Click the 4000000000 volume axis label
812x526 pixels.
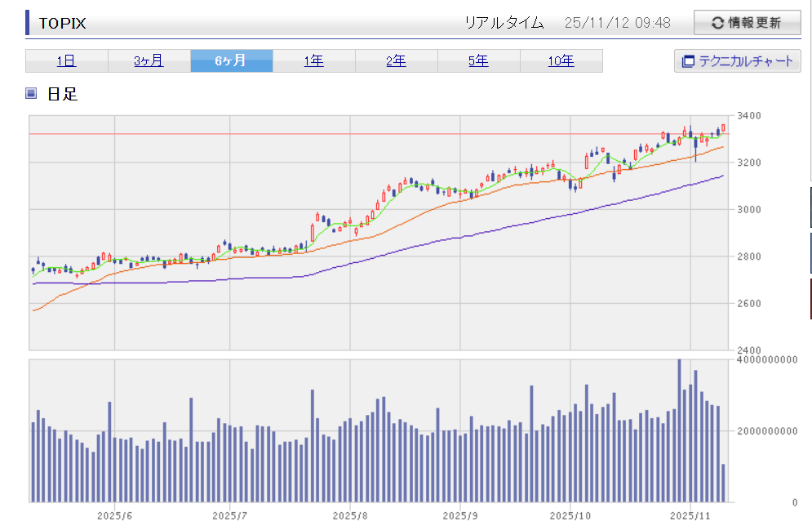[x=767, y=359]
